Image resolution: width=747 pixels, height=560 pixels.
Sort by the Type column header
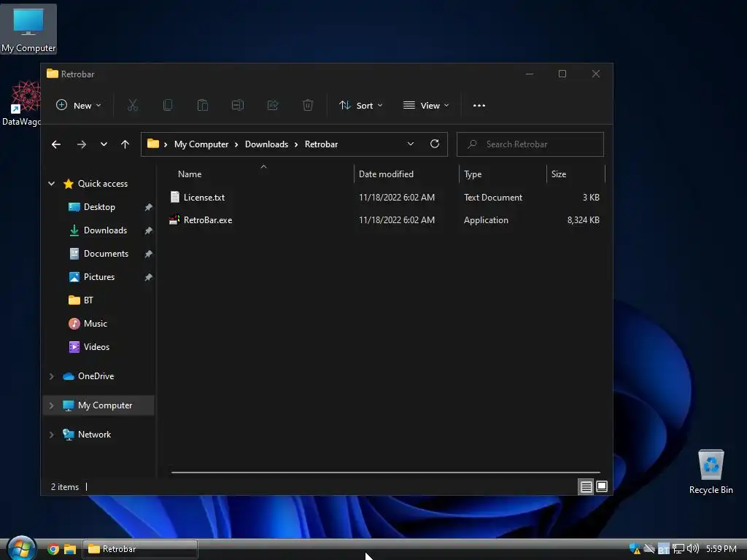[x=473, y=174]
